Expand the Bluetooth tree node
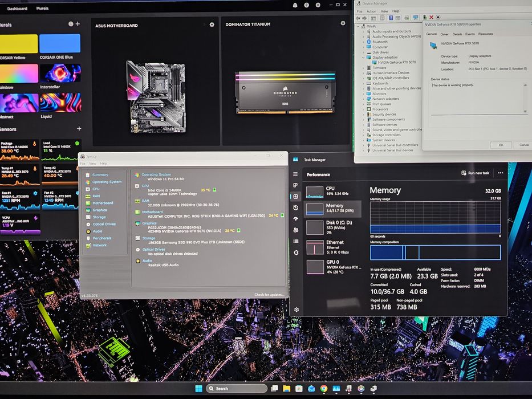The width and height of the screenshot is (532, 399). click(x=363, y=42)
